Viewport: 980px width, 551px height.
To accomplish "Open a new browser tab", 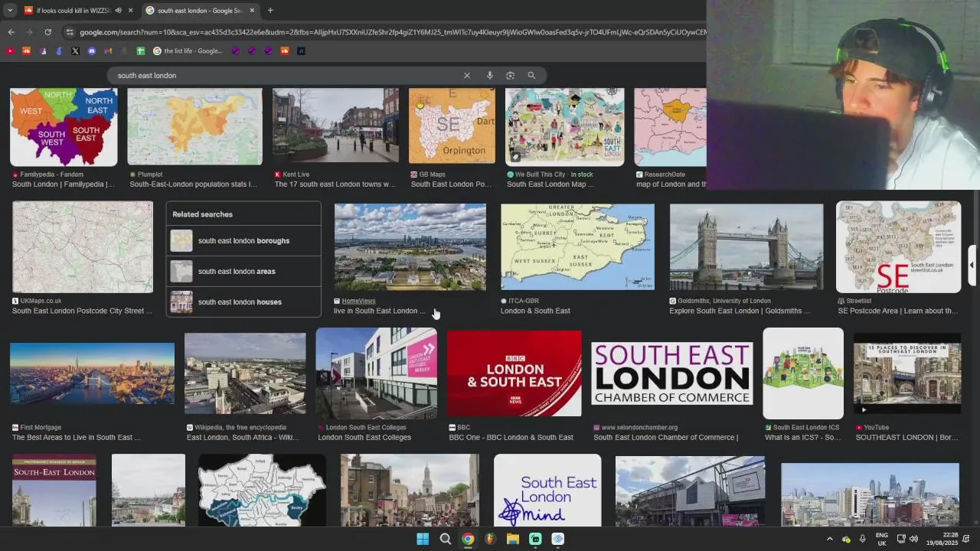I will pos(270,11).
